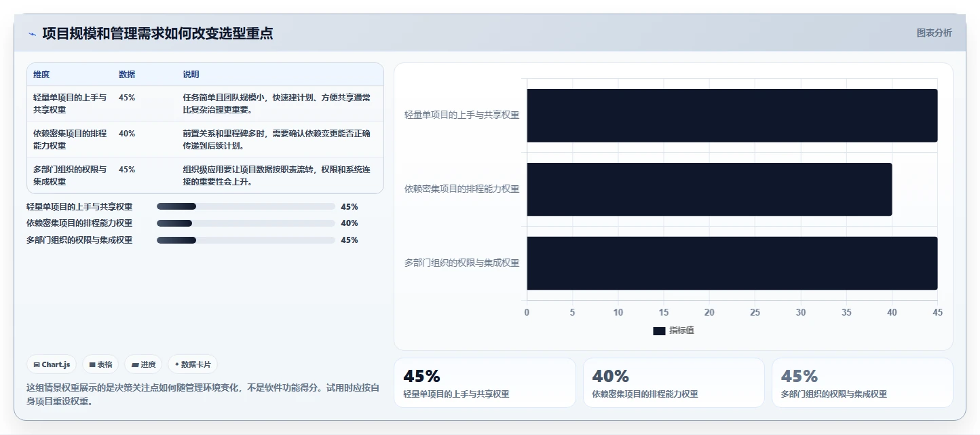Select table cell 轻量单项目的上手与共享权重

click(70, 103)
